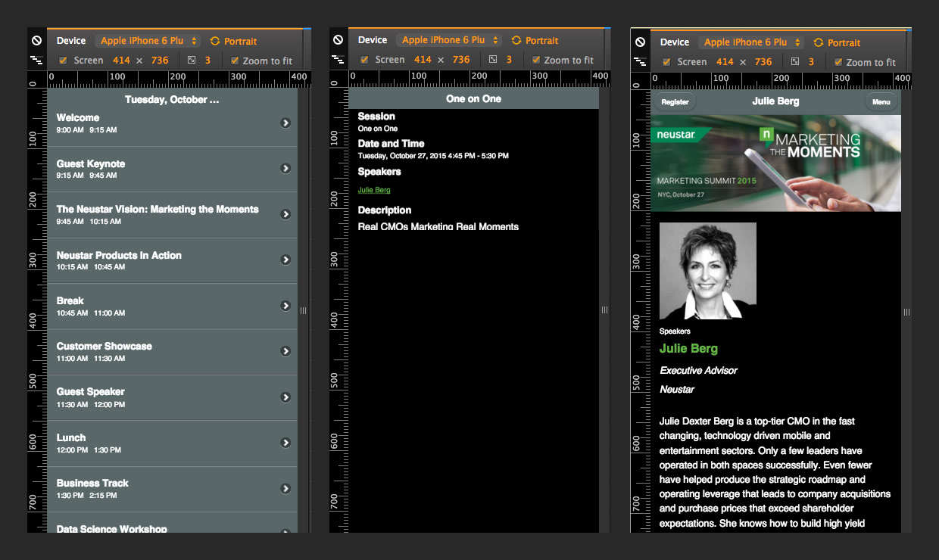This screenshot has height=560, width=939.
Task: Tap arrow for The Neustar Vision session
Action: tap(285, 214)
